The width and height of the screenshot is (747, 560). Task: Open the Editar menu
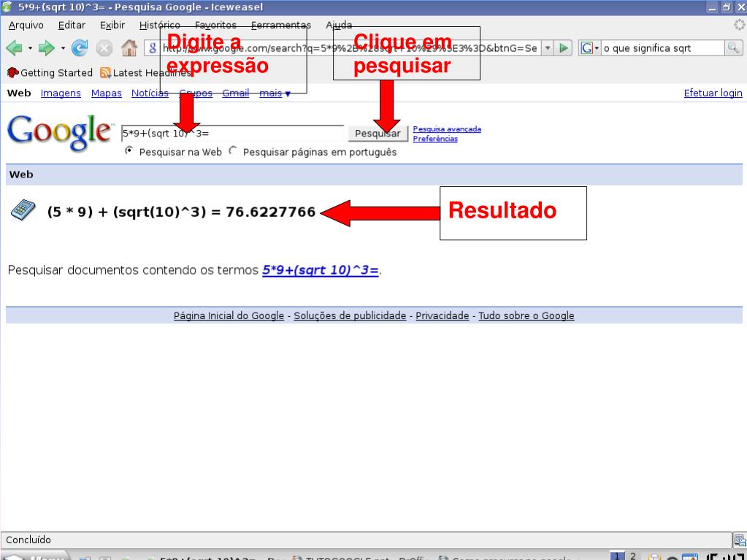click(x=72, y=26)
